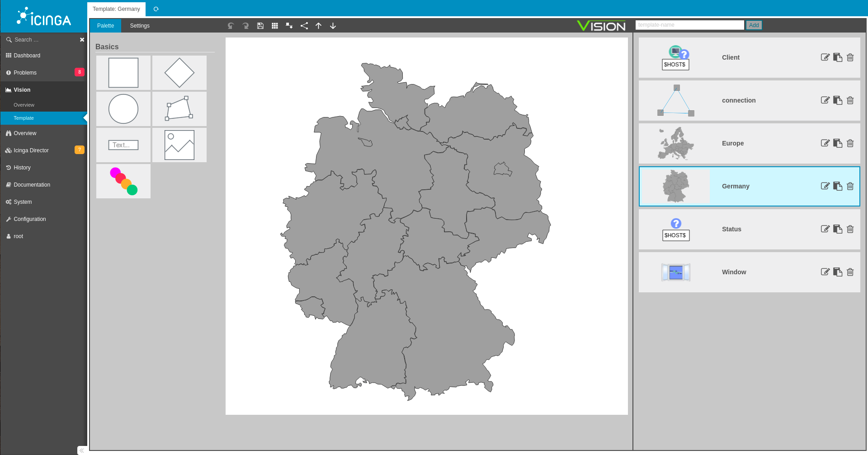Toggle the grid display icon
The width and height of the screenshot is (868, 455).
coord(275,26)
